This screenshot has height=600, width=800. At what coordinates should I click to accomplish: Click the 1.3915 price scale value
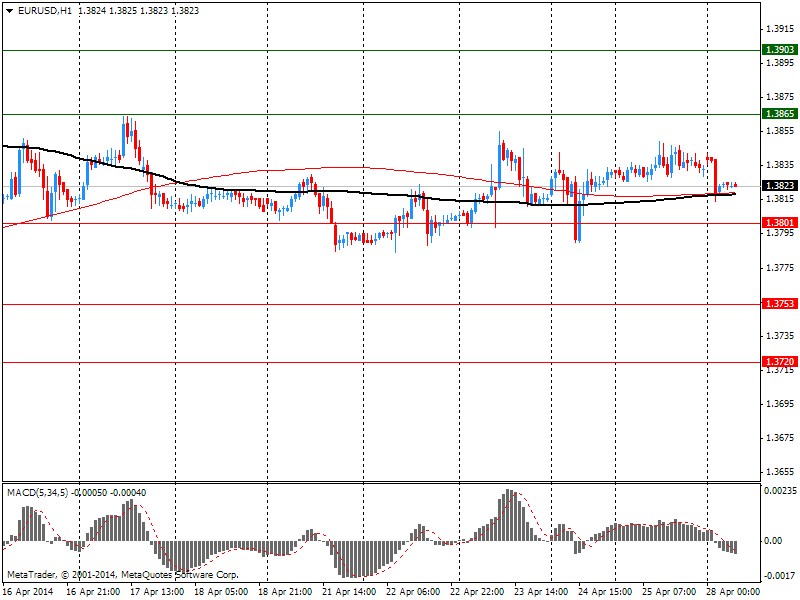780,29
